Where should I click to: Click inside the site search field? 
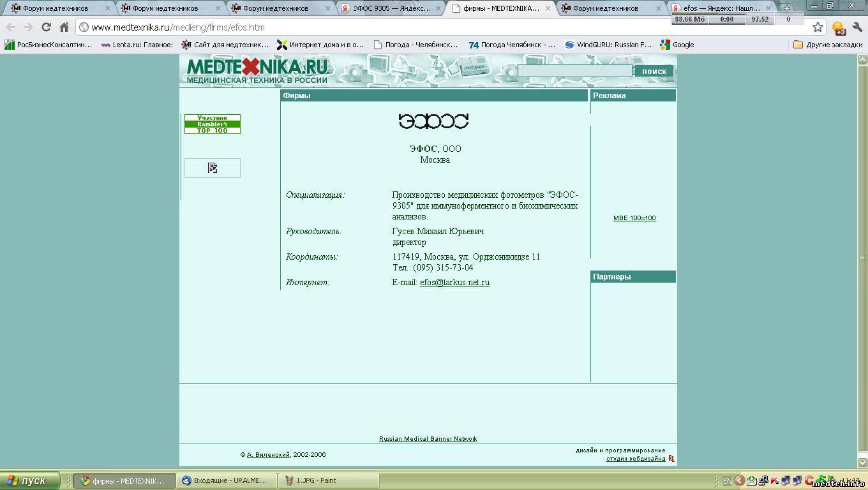(x=574, y=71)
